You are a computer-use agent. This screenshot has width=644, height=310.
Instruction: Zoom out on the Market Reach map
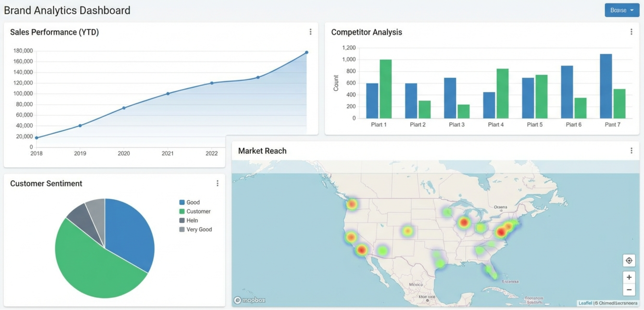pos(629,289)
